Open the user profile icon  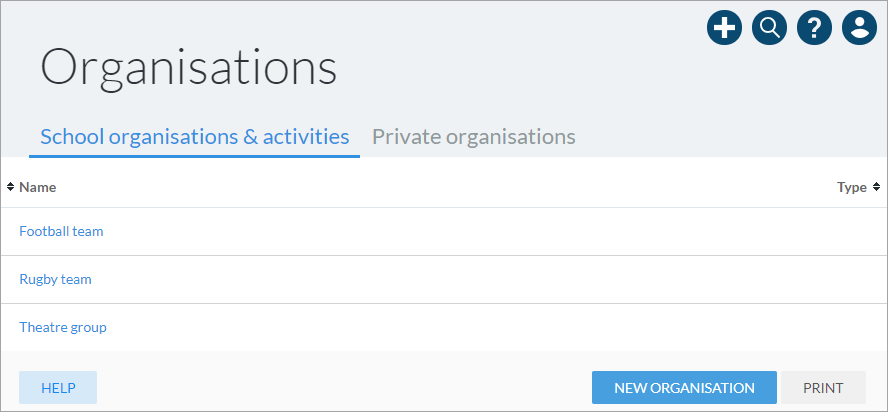tap(860, 27)
